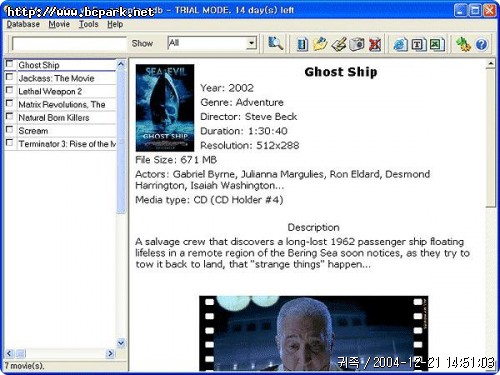Click the Resolution: 512x288 line
The image size is (500, 375).
pyautogui.click(x=250, y=145)
